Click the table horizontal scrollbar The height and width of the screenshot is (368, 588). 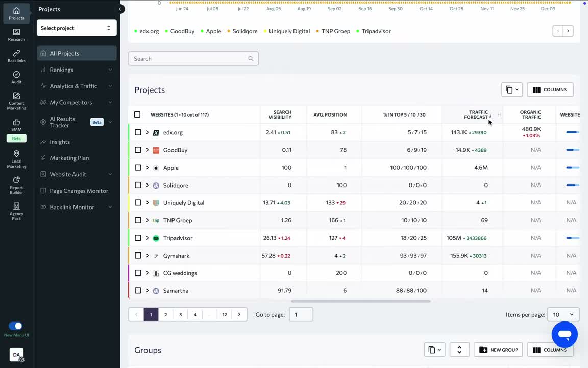tap(361, 301)
